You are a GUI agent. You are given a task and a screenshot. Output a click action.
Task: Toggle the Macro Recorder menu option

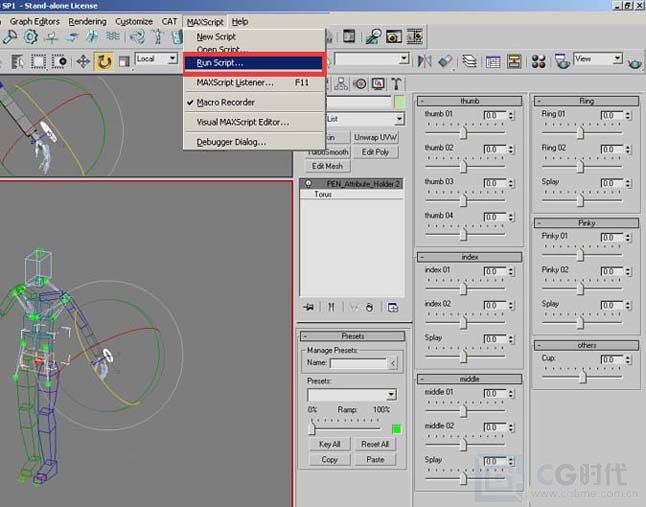point(225,102)
